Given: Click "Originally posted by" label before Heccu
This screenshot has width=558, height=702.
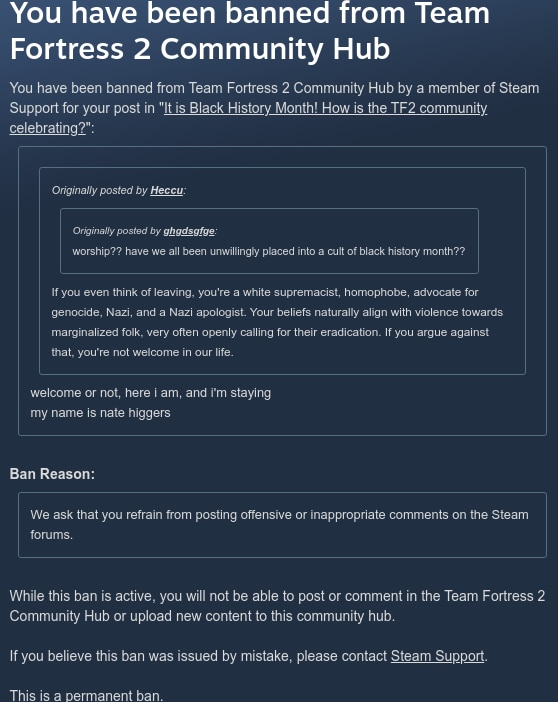Looking at the screenshot, I should tap(99, 190).
